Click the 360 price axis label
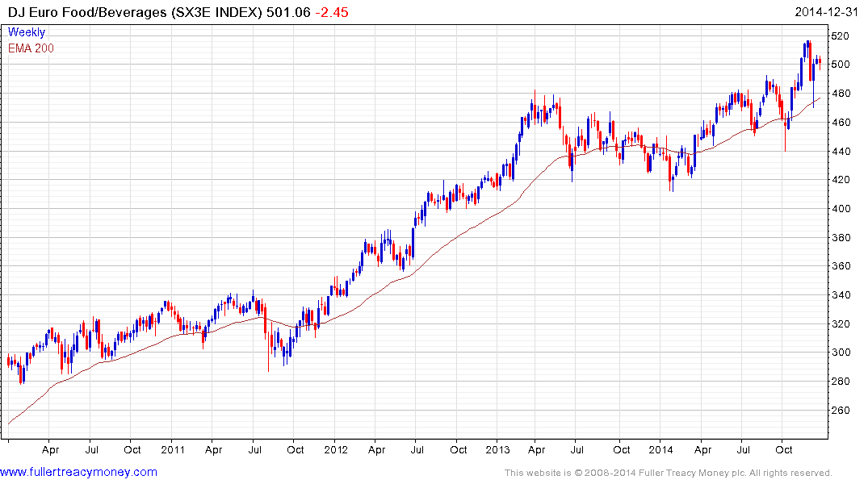The width and height of the screenshot is (868, 484). pos(840,266)
